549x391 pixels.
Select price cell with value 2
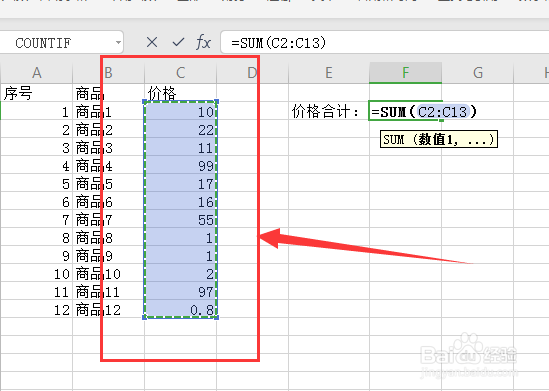[x=180, y=274]
